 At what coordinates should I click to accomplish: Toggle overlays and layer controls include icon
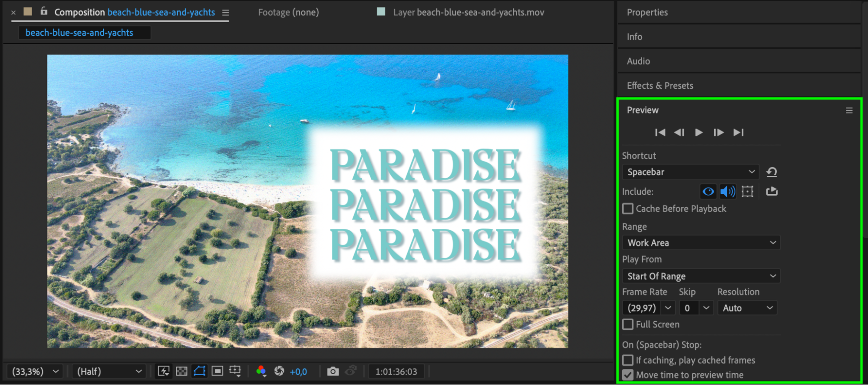[x=747, y=192]
